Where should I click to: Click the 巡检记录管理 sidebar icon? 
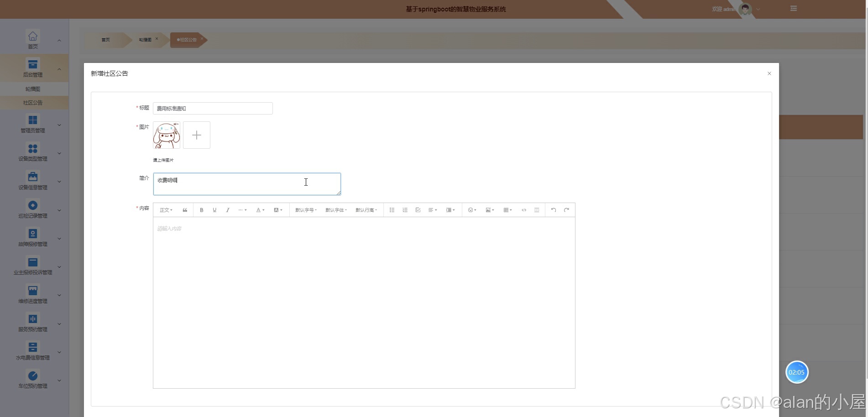point(33,205)
